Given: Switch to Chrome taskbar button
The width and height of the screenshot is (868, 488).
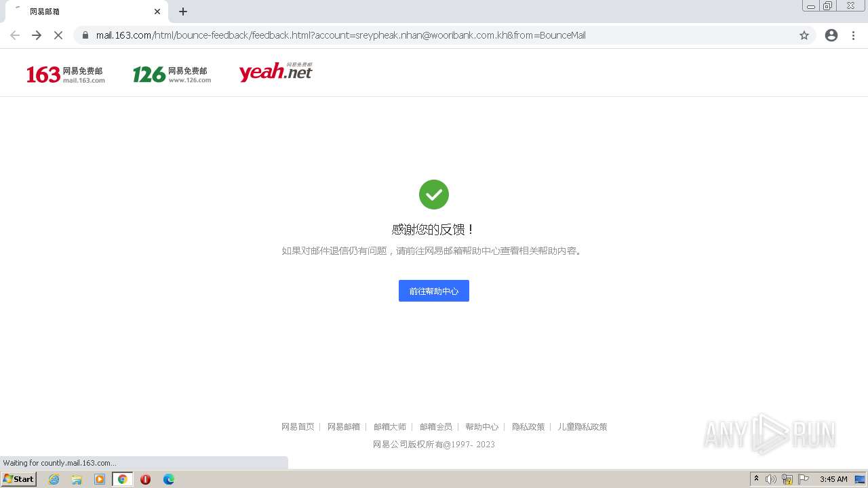Looking at the screenshot, I should coord(122,479).
